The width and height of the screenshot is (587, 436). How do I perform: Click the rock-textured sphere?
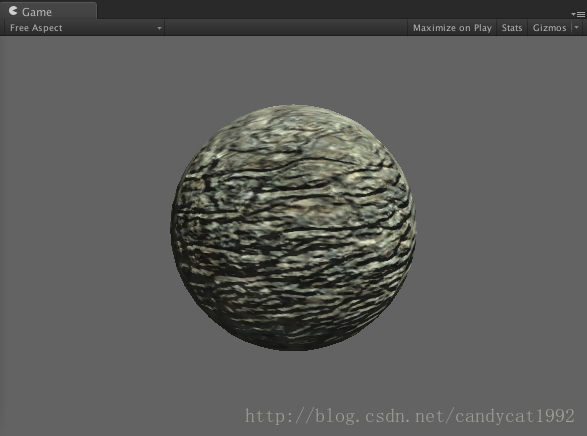[293, 228]
